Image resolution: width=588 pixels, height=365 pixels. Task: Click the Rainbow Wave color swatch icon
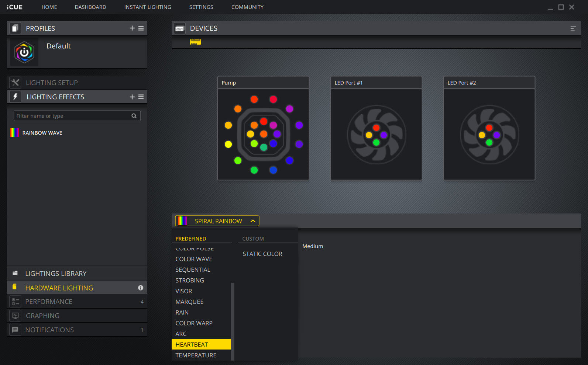pos(15,133)
